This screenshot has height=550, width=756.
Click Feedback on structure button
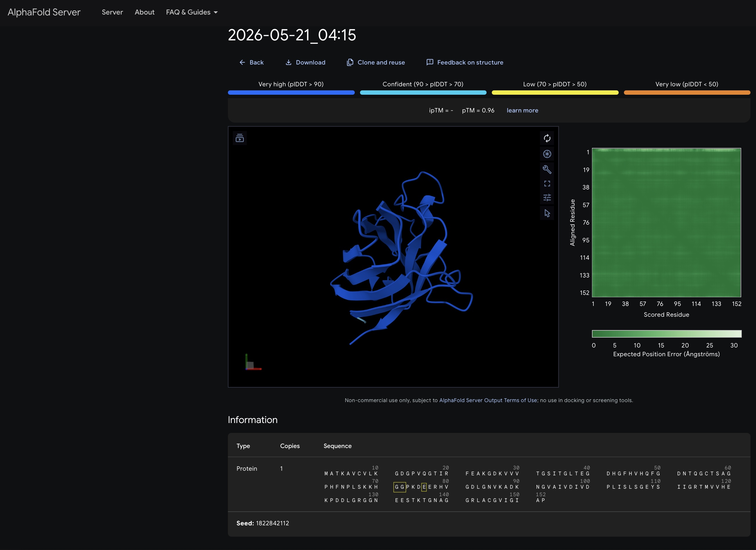pyautogui.click(x=465, y=62)
